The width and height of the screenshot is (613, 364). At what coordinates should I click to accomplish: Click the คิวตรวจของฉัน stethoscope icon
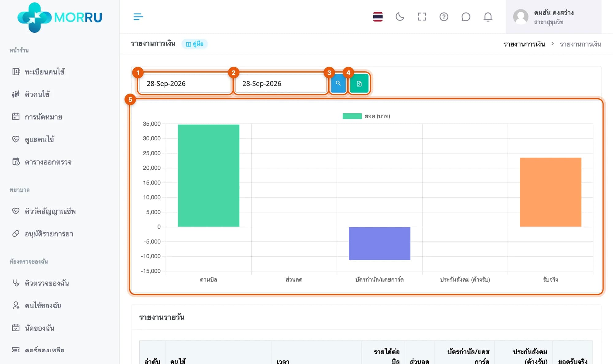point(16,283)
